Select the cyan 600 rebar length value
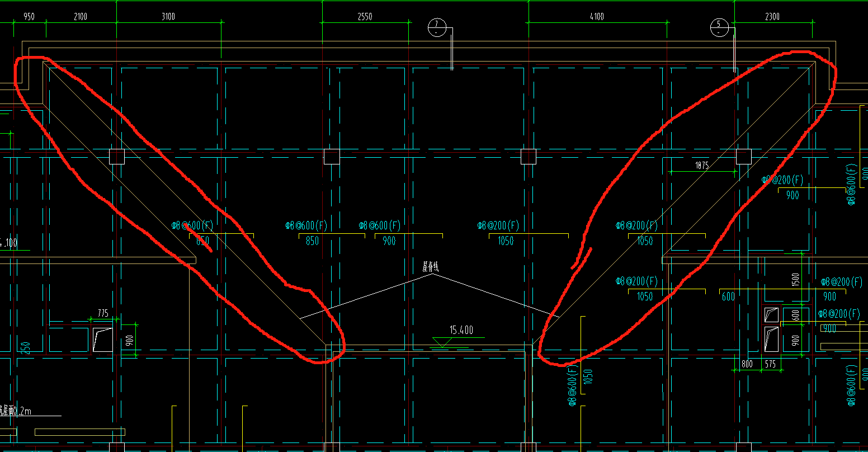The image size is (868, 452). point(728,296)
